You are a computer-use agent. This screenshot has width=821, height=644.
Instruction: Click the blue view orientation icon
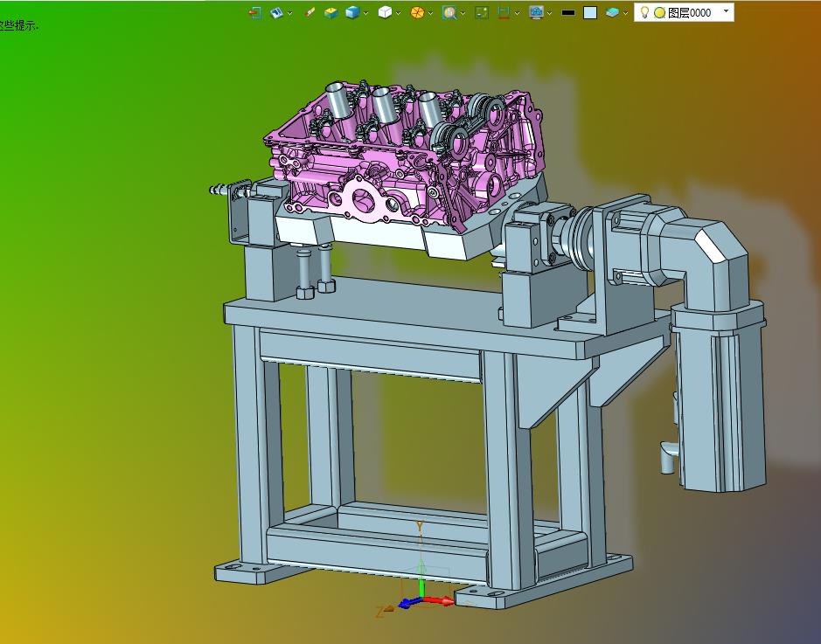click(277, 12)
